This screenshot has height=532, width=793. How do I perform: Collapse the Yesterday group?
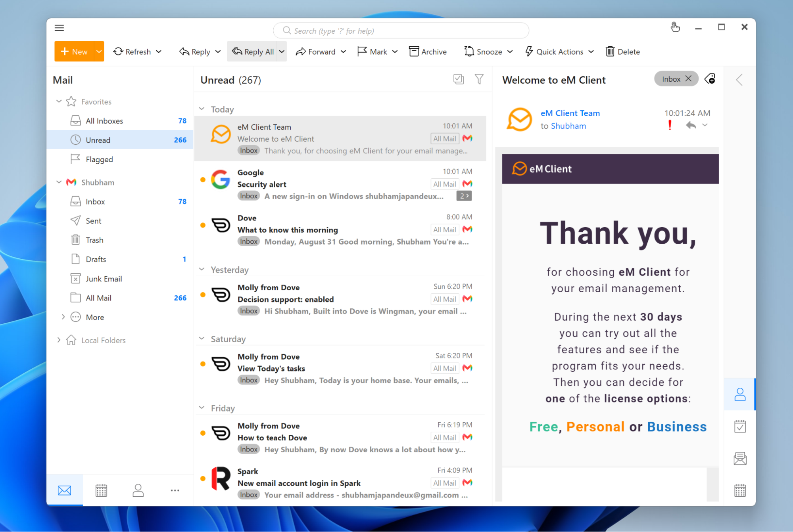point(202,270)
